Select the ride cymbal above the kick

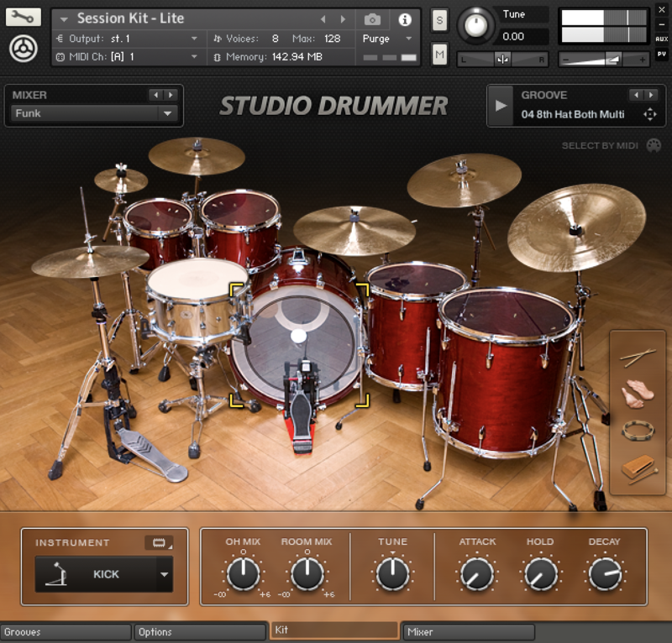pyautogui.click(x=354, y=230)
